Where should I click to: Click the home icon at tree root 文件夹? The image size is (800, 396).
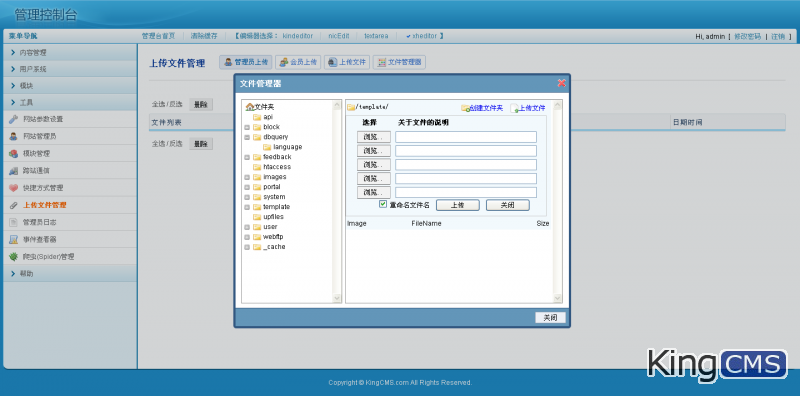coord(249,107)
